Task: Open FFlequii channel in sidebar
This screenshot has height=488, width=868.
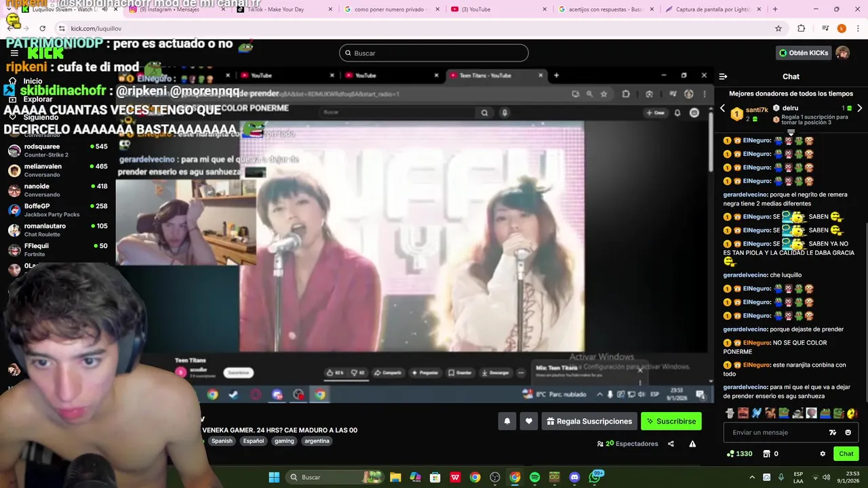Action: tap(58, 249)
